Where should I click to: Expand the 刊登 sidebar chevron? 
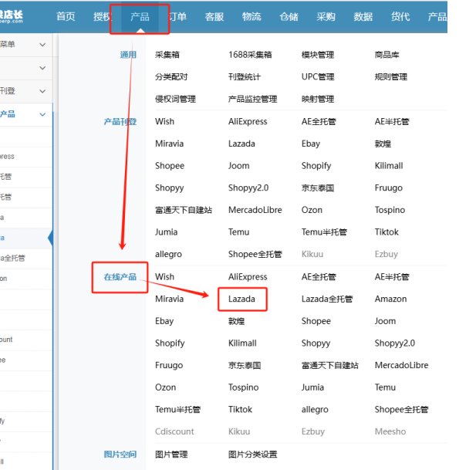(x=42, y=91)
